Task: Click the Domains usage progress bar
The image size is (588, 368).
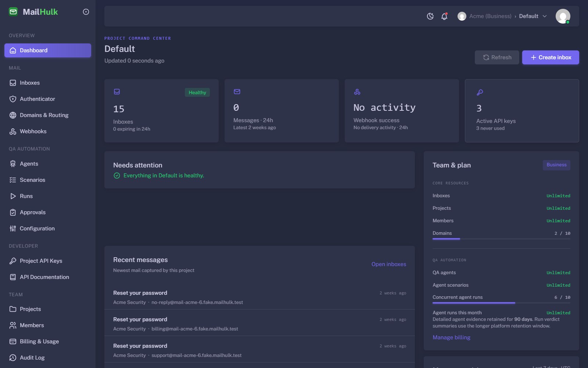Action: [x=501, y=239]
